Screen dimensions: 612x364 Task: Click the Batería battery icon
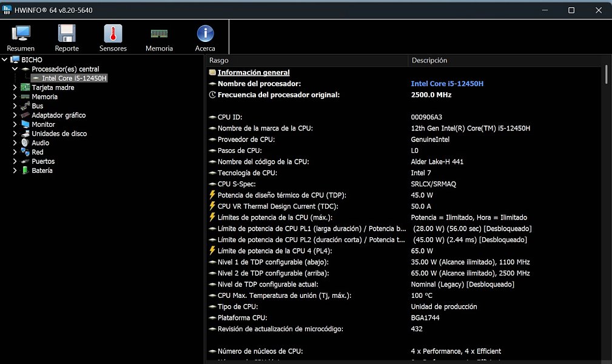pos(25,170)
